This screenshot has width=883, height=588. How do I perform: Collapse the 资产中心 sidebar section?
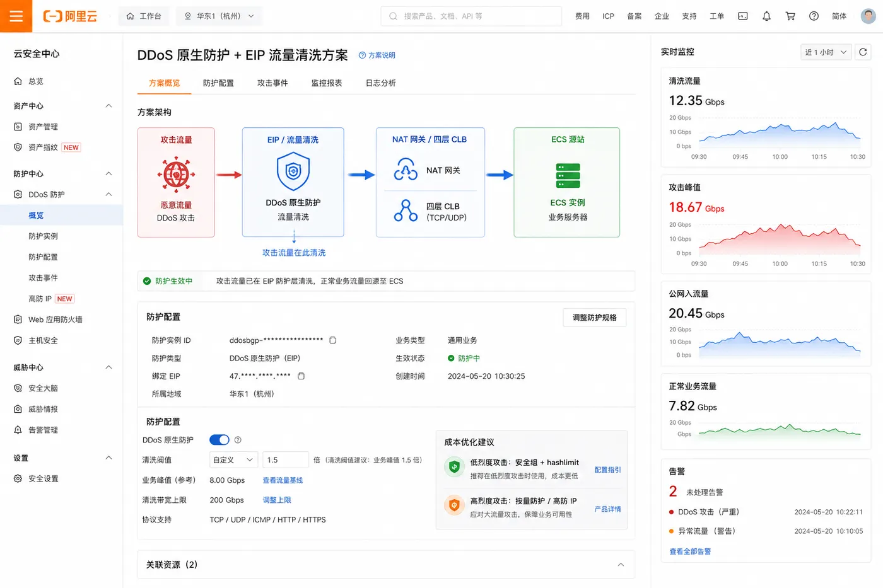pos(108,106)
